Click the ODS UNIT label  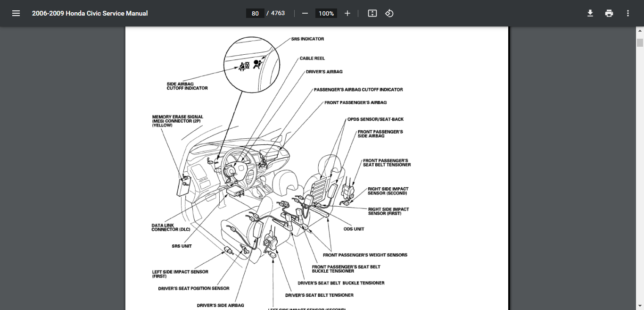(x=354, y=229)
